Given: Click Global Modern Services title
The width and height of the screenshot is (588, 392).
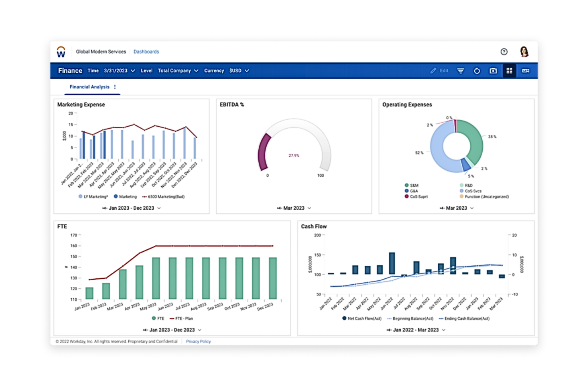Looking at the screenshot, I should pos(101,52).
